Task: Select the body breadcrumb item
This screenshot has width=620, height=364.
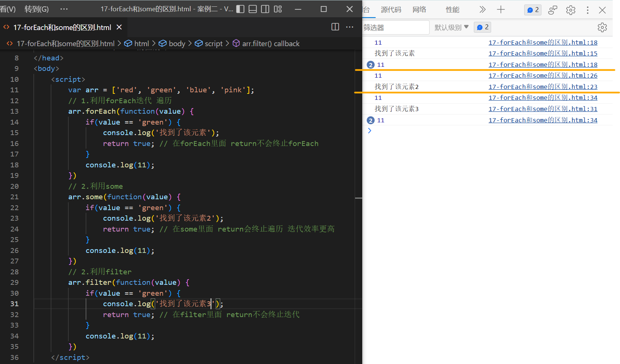Action: [177, 44]
